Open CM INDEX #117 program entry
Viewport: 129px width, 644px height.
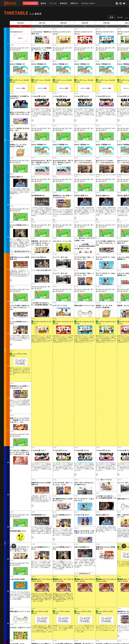20,36
